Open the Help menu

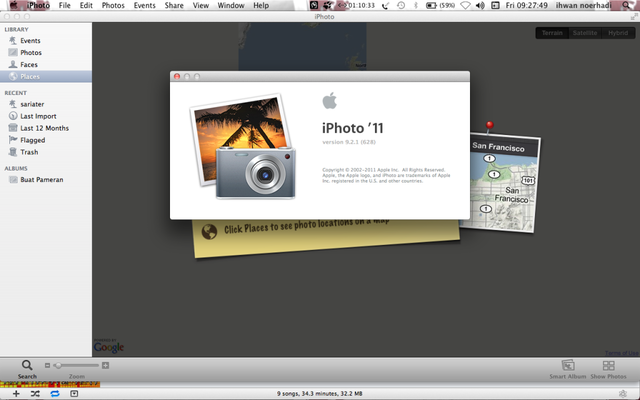[261, 5]
